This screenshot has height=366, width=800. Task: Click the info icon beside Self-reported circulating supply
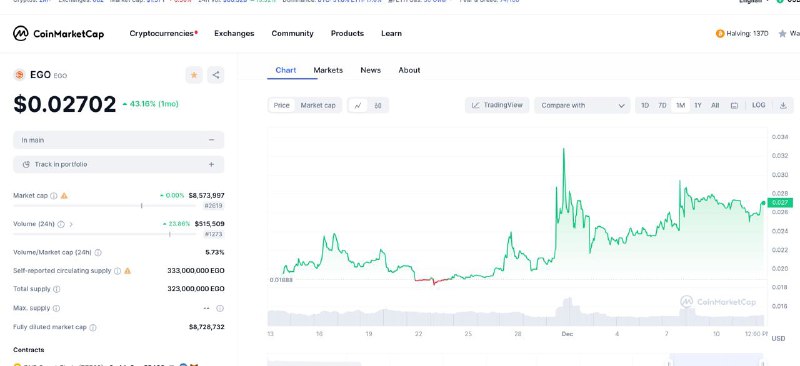click(117, 271)
